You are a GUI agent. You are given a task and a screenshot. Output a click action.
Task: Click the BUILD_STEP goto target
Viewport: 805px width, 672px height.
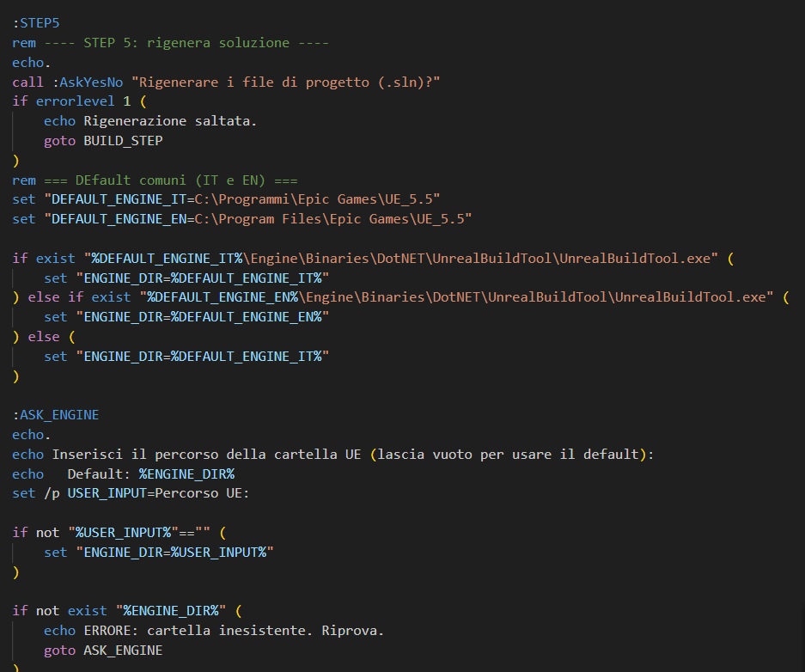(123, 140)
